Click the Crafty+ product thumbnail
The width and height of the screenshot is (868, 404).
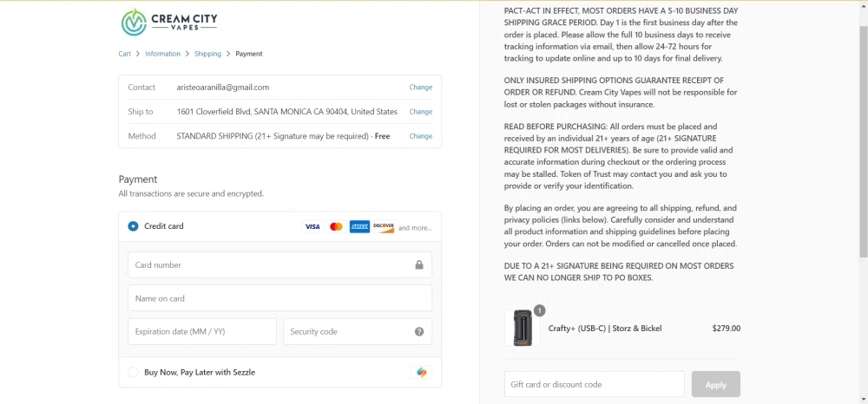click(x=523, y=329)
